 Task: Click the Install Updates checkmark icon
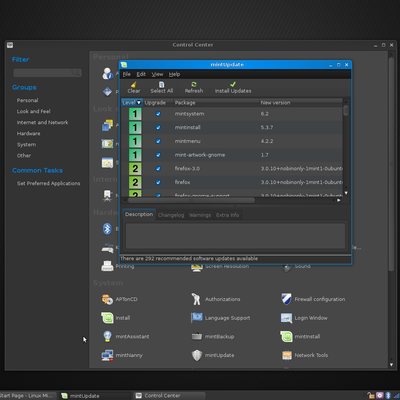point(233,84)
